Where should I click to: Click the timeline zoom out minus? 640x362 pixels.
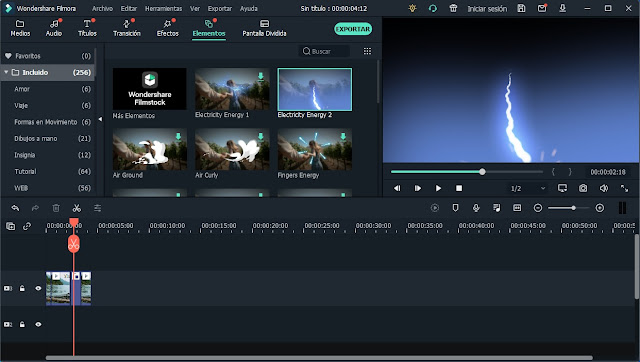[538, 208]
